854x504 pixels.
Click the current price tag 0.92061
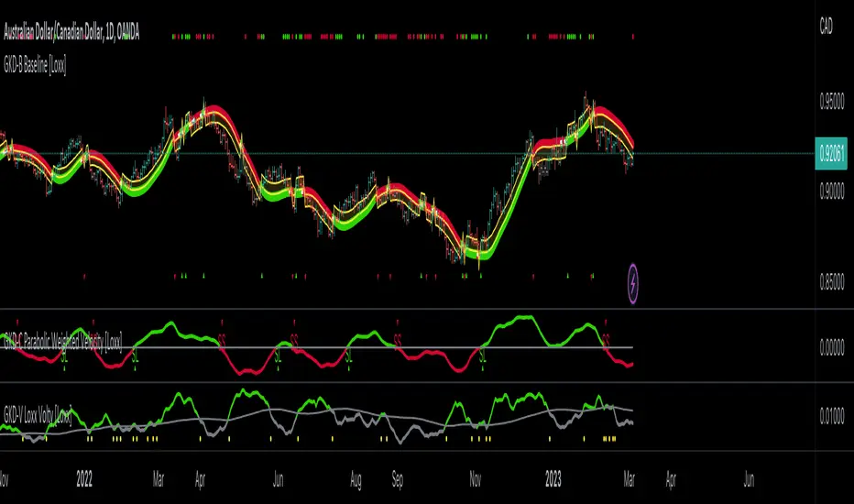831,154
